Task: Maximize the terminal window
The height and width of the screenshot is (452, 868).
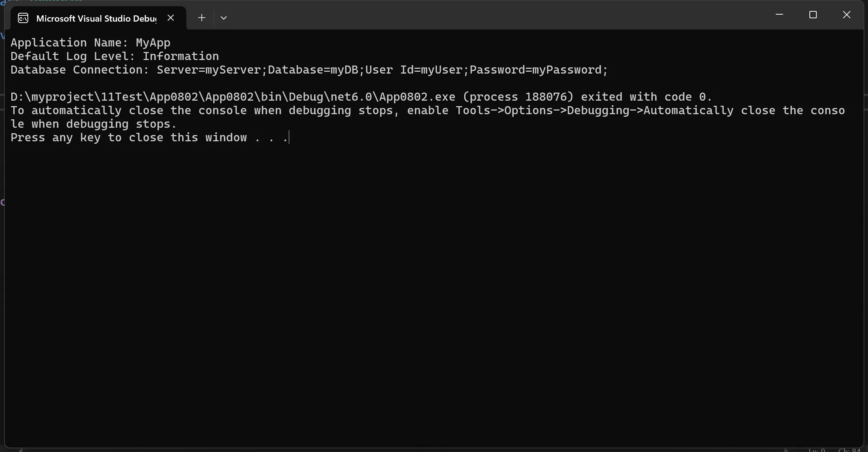Action: click(x=813, y=15)
